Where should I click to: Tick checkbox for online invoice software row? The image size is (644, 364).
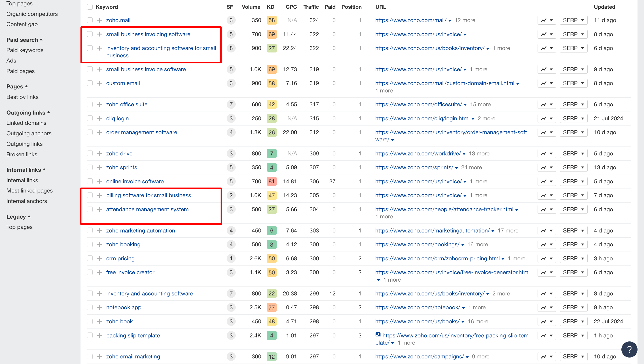pyautogui.click(x=90, y=182)
